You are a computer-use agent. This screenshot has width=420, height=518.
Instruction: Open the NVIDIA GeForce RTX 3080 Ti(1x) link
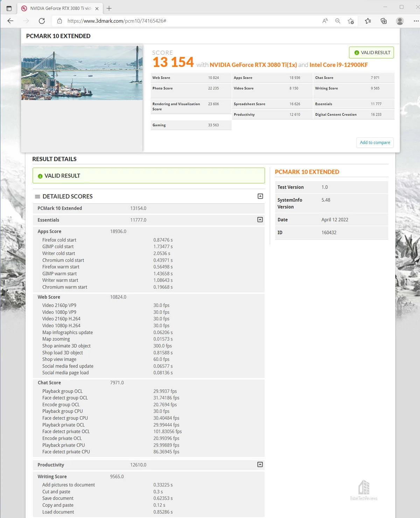(253, 65)
